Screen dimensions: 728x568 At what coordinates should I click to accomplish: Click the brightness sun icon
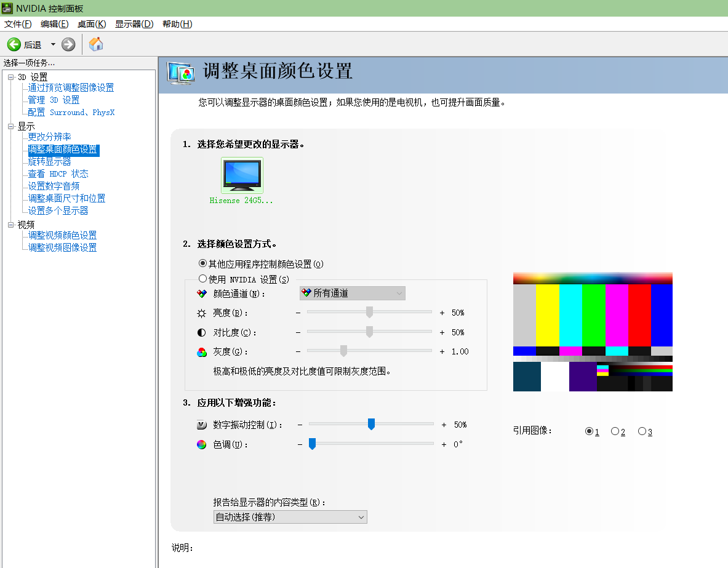pyautogui.click(x=201, y=313)
